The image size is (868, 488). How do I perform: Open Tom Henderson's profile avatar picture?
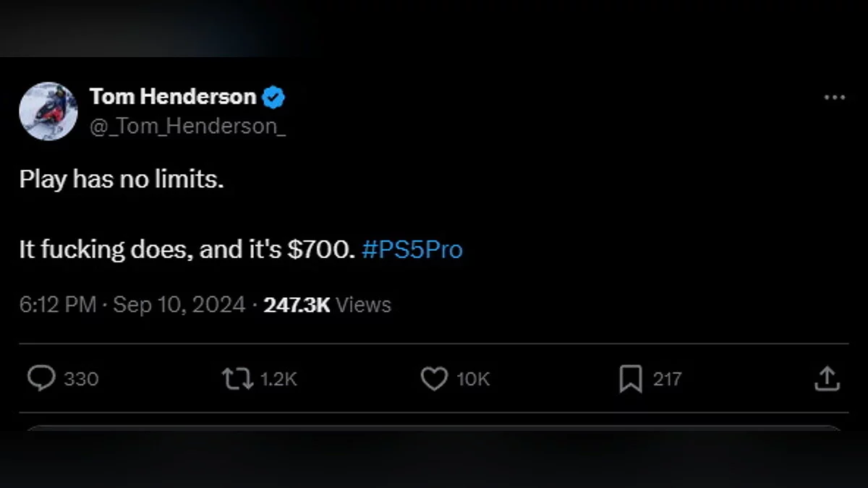point(48,111)
